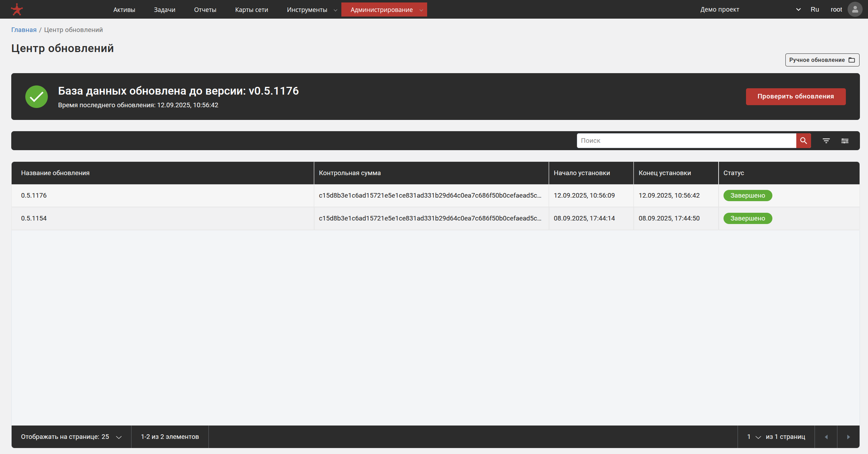Follow the Главная breadcrumb link
The height and width of the screenshot is (454, 868).
coord(24,30)
